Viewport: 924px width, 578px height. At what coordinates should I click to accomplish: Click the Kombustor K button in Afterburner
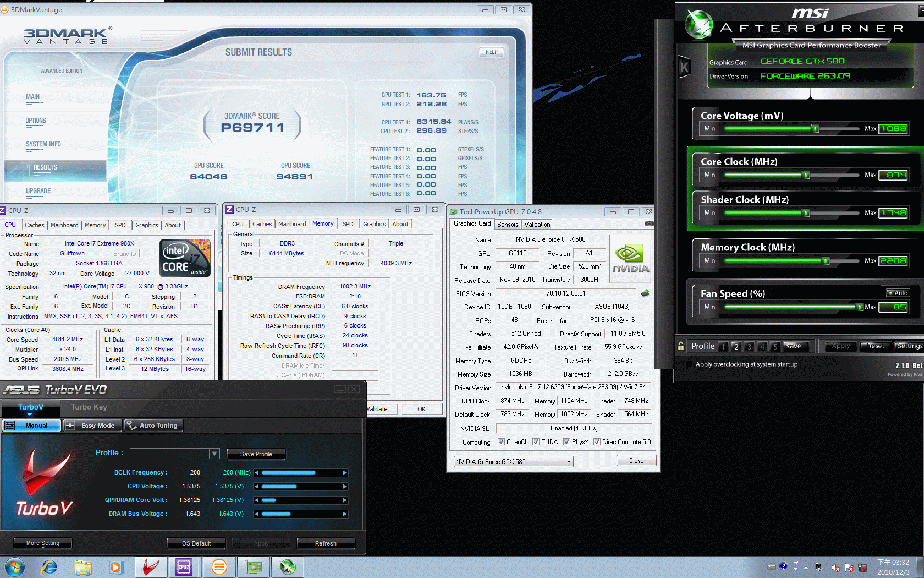pos(684,68)
